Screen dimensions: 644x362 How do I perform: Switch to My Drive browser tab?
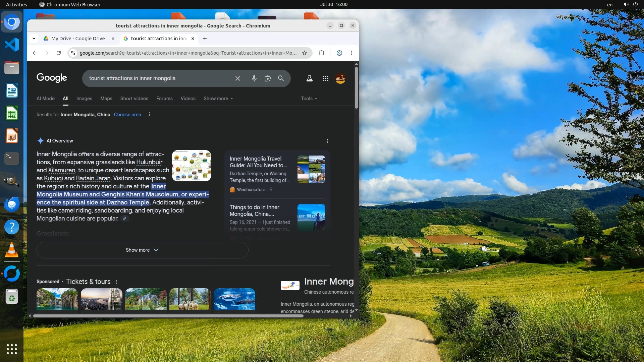(78, 39)
